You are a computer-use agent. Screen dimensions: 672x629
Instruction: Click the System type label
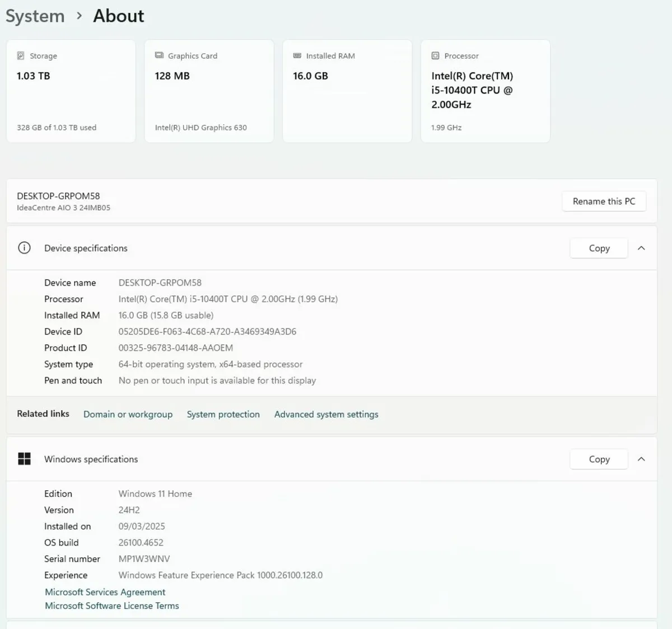click(x=68, y=364)
